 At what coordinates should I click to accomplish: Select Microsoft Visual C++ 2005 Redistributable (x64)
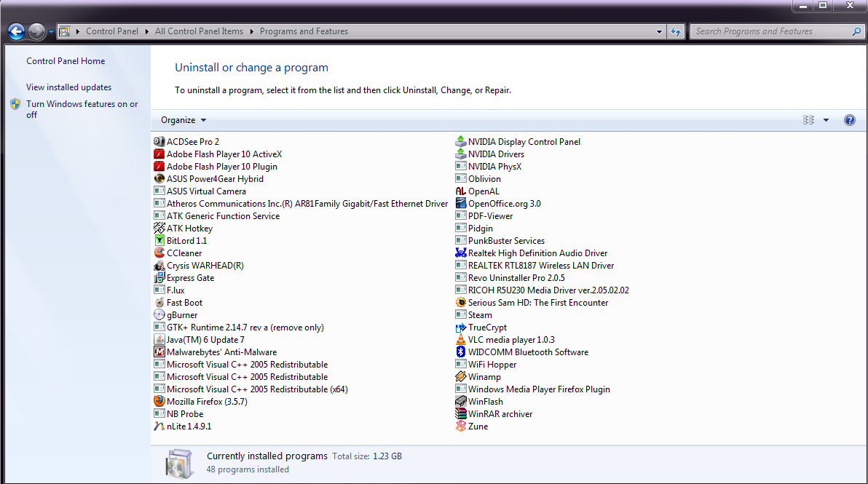point(251,389)
